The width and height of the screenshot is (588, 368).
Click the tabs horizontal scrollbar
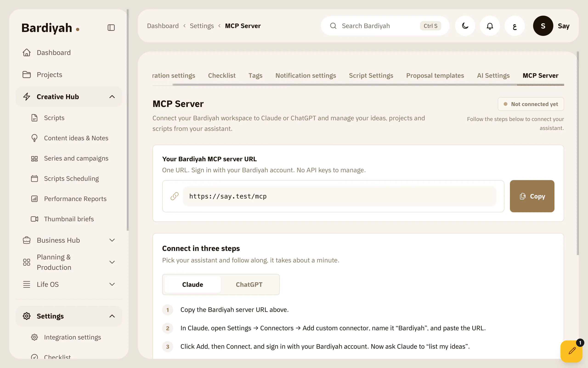coord(368,85)
